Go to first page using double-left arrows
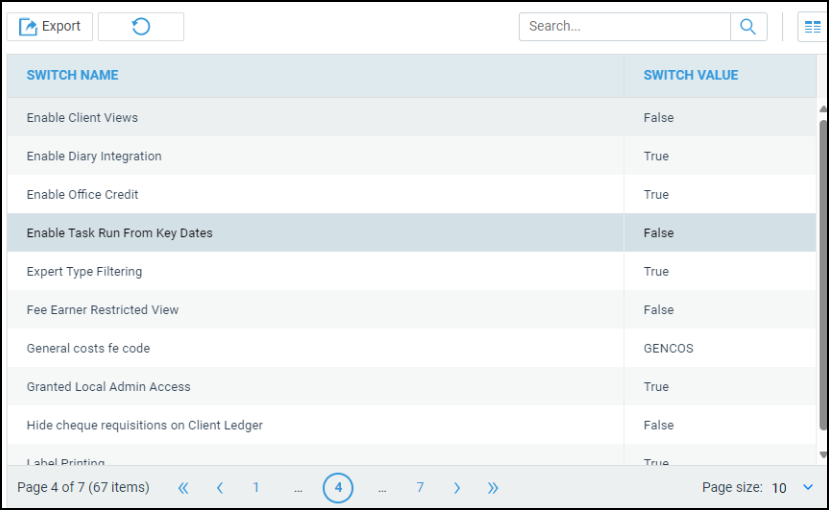This screenshot has height=510, width=829. (x=183, y=488)
